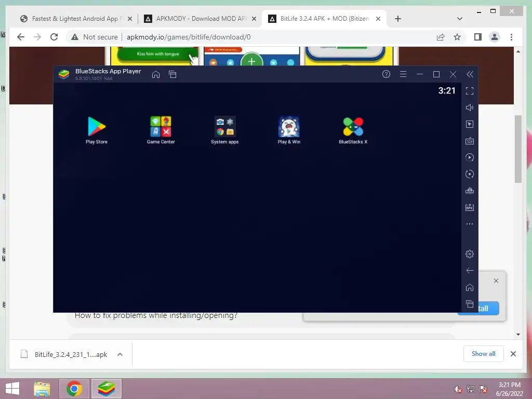Close the APKMODY Download MOD APK tab
Image resolution: width=532 pixels, height=399 pixels.
[254, 19]
